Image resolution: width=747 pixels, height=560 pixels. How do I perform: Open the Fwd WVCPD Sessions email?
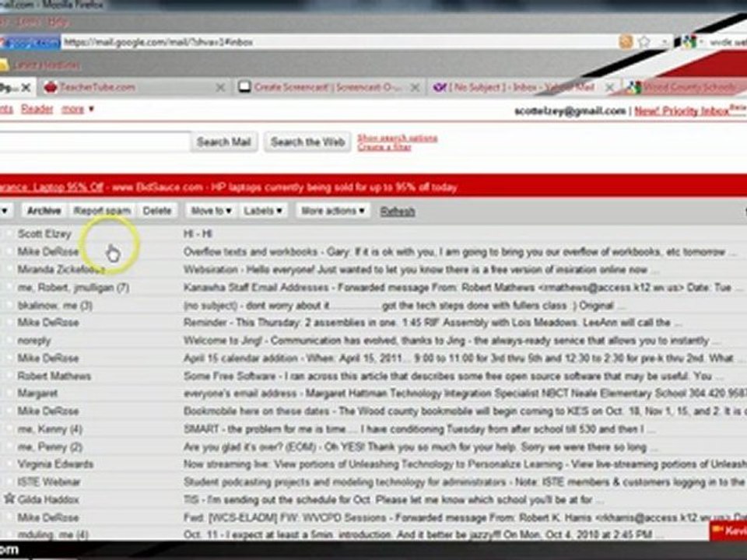(373, 517)
